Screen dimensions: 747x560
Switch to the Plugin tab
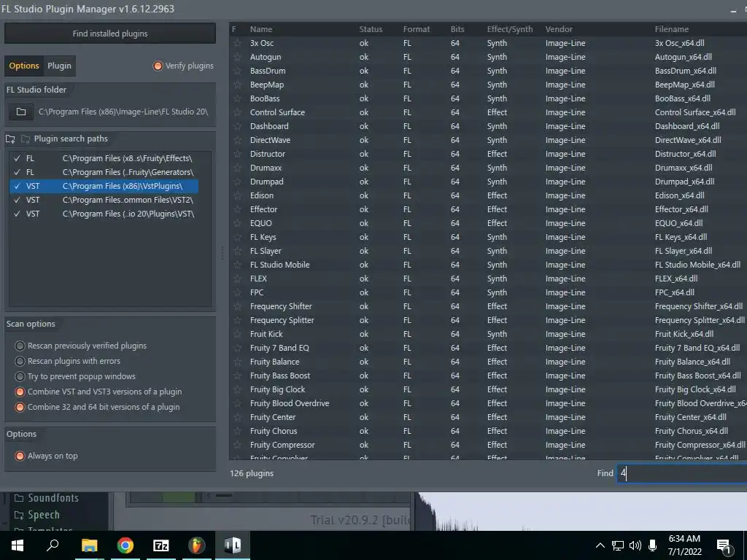pyautogui.click(x=59, y=66)
